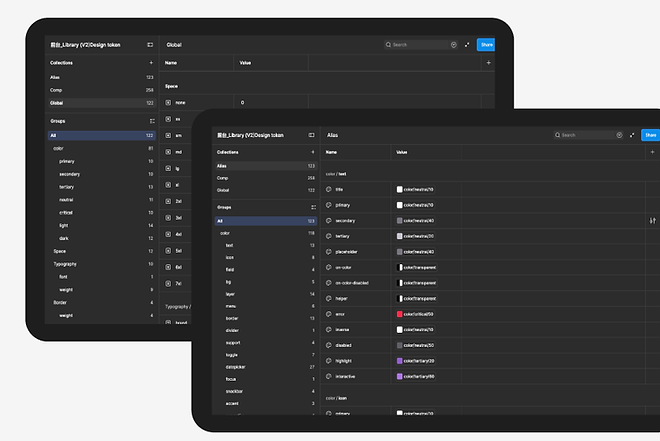Add a mode column in Alias window
660x441 pixels.
click(652, 152)
